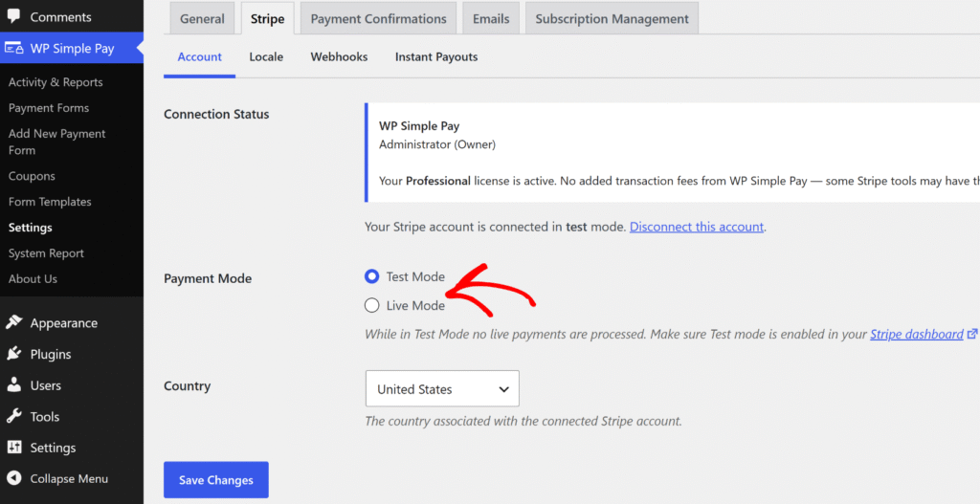Click the Professional license active message
Viewport: 980px width, 504px height.
pos(679,181)
